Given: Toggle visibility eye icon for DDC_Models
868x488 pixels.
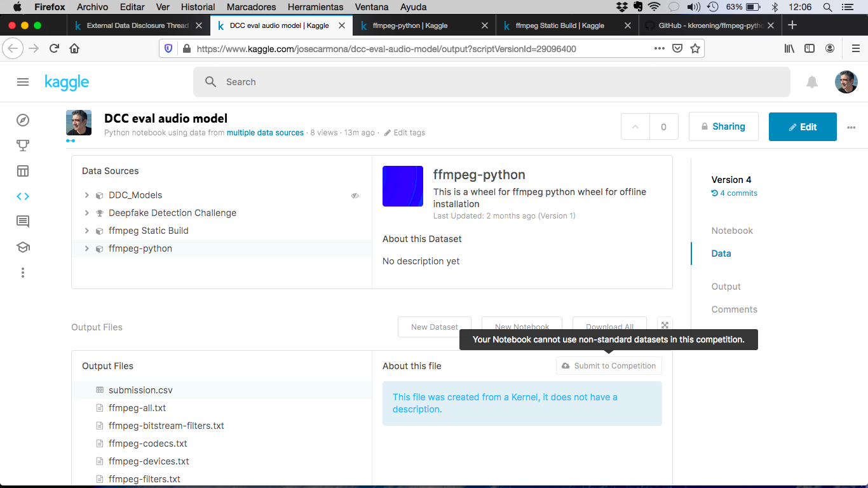Looking at the screenshot, I should click(355, 196).
